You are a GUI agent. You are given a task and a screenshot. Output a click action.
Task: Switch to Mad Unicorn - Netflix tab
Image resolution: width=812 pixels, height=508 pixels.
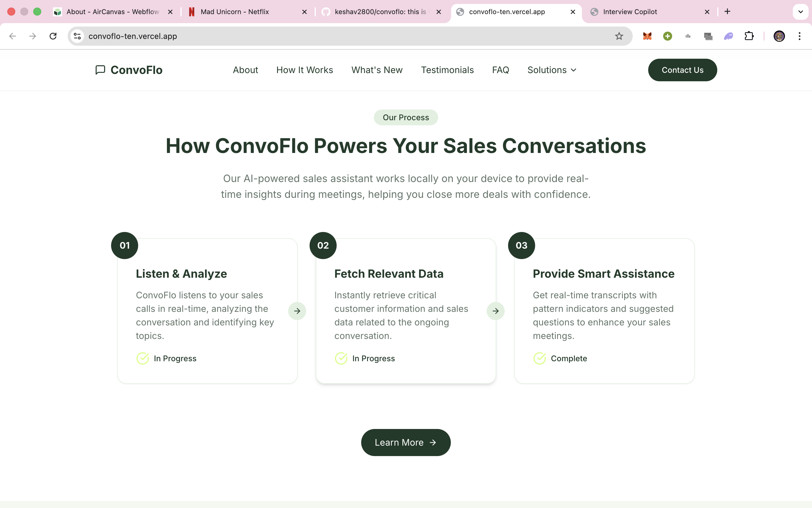(247, 12)
